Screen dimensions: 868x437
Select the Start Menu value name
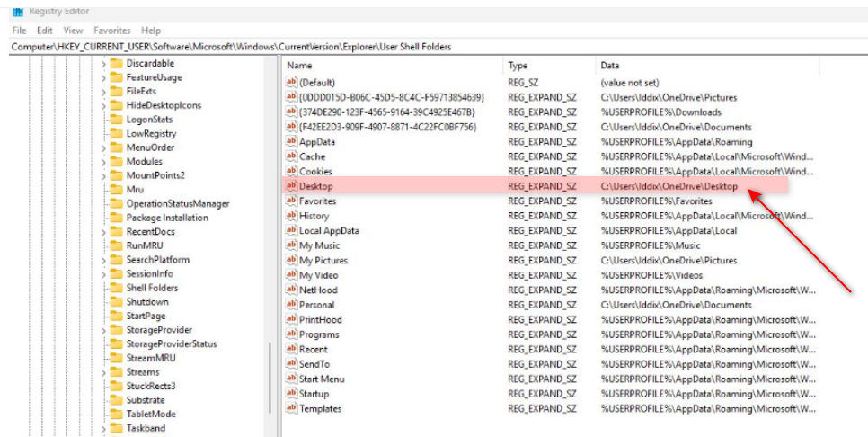pos(322,379)
